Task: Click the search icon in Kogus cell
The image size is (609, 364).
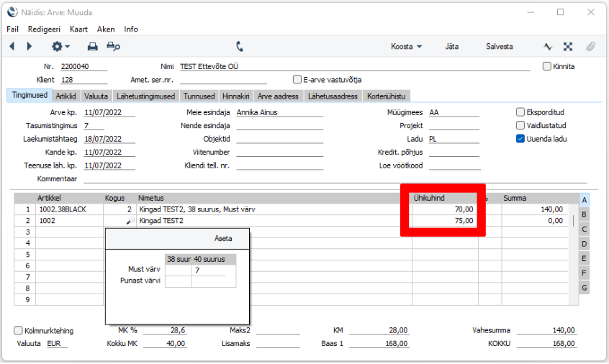Action: (x=130, y=220)
